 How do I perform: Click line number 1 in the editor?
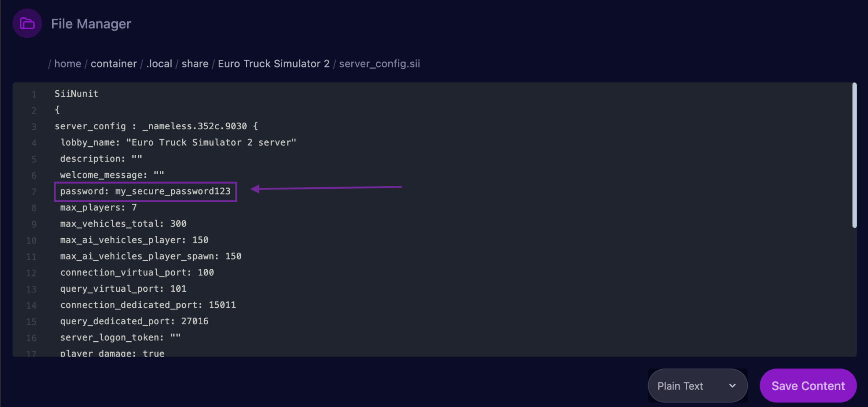point(34,94)
